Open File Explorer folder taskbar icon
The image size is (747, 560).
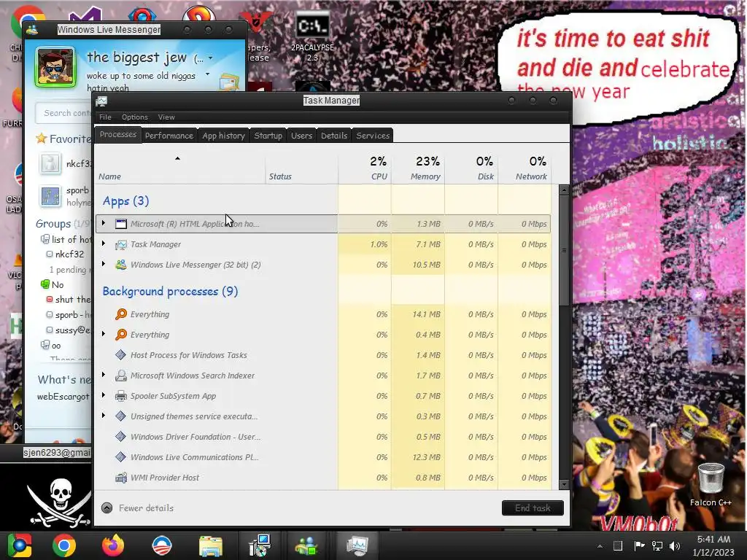pyautogui.click(x=211, y=546)
